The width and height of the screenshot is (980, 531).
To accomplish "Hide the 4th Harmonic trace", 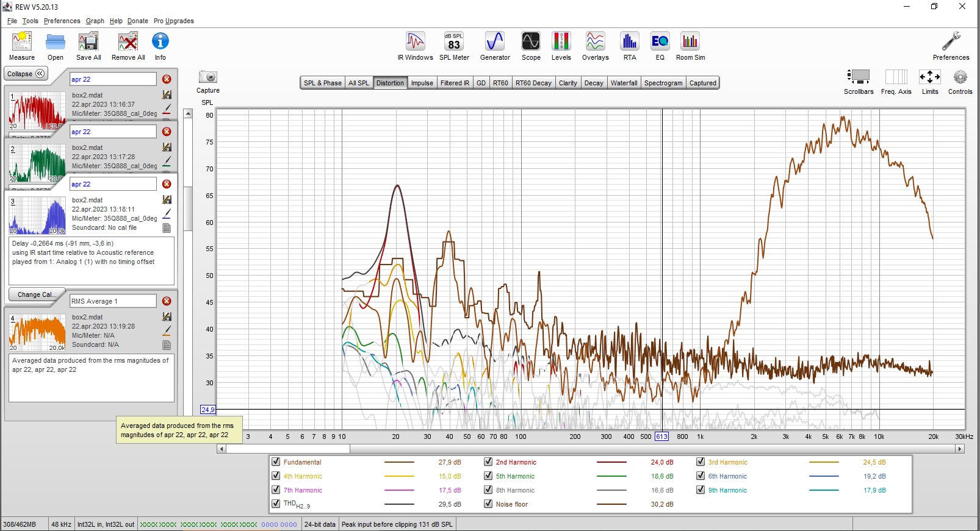I will (x=276, y=476).
